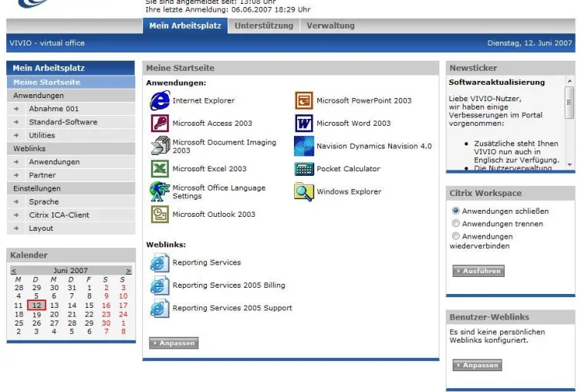
Task: Select day 20 in the calendar
Action: point(54,314)
